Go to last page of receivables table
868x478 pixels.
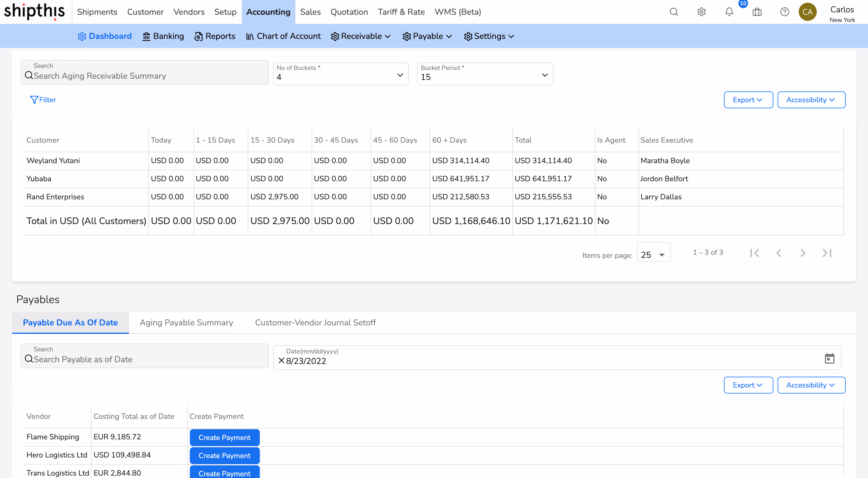[827, 253]
